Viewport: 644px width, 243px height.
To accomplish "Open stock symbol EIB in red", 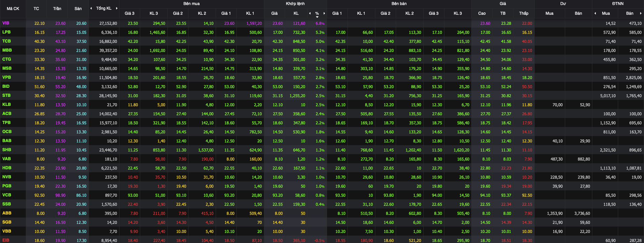I will coord(6,240).
